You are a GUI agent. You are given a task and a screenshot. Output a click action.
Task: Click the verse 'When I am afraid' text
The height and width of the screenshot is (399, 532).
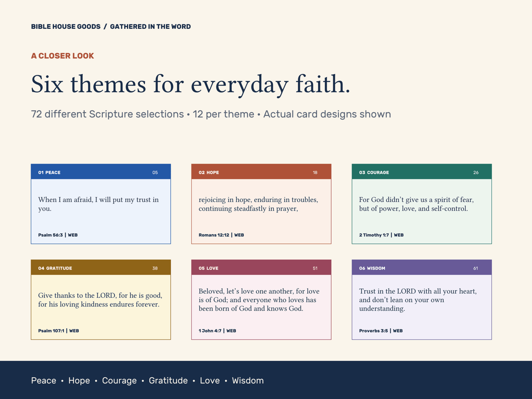point(98,204)
